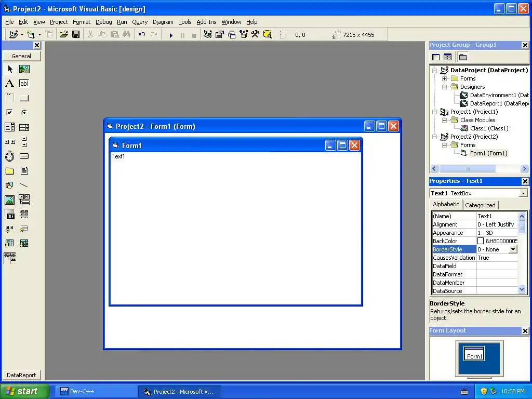Click View Object in Project Explorer
Screen dimensions: 532x399
point(447,57)
